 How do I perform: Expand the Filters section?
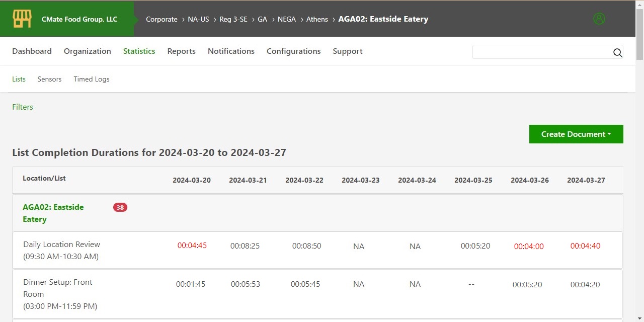point(23,107)
